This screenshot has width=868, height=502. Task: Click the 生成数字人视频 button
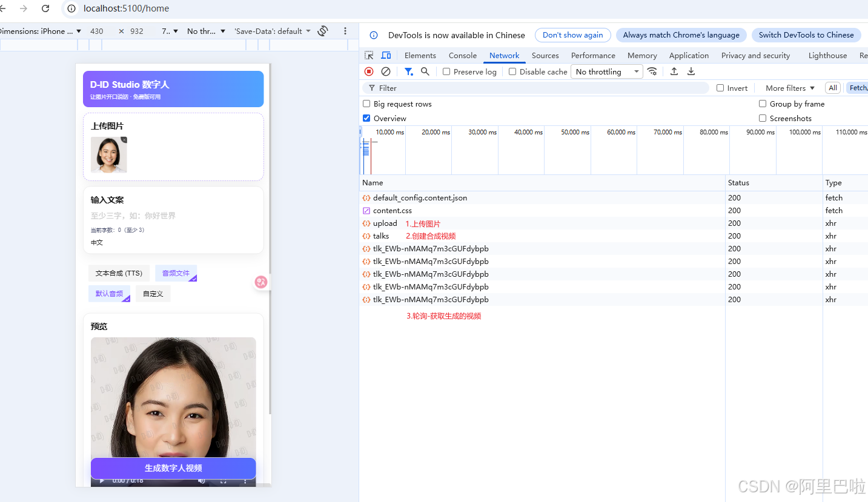[x=173, y=468]
